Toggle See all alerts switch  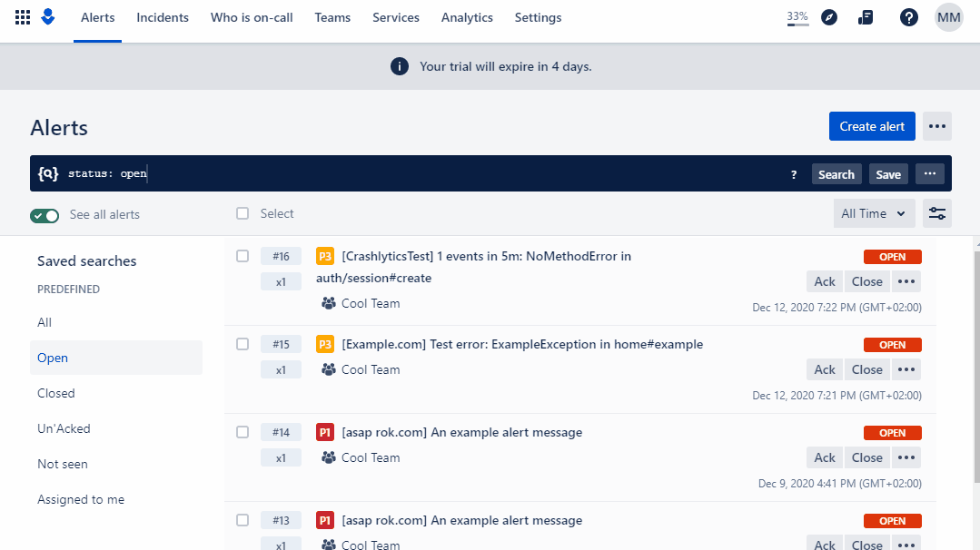[45, 215]
